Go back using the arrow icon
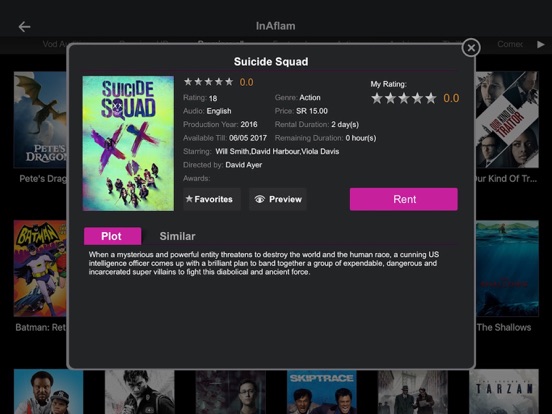 (24, 26)
